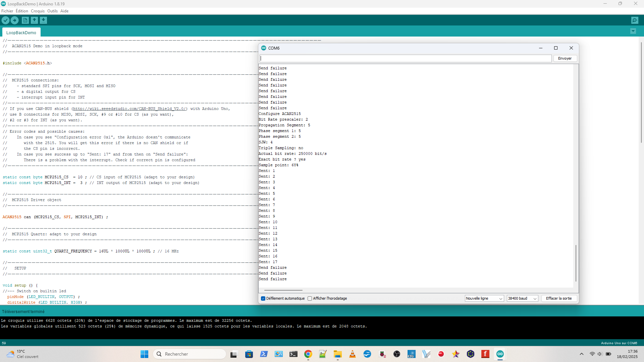This screenshot has height=362, width=644.
Task: Click the 'Sent: 17' line in serial output
Action: click(268, 262)
